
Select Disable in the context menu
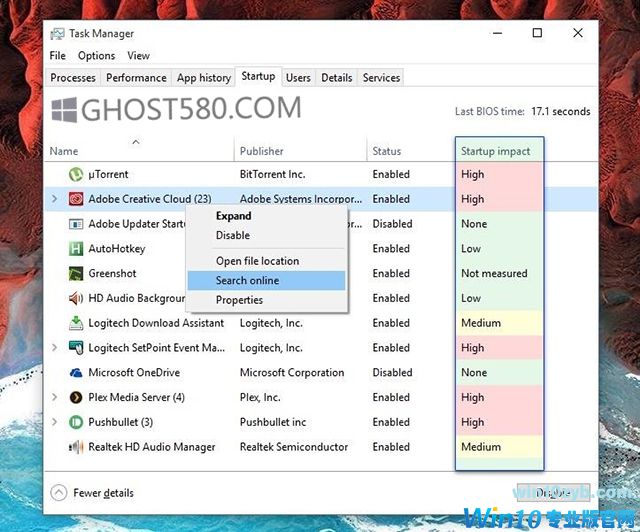pos(233,236)
